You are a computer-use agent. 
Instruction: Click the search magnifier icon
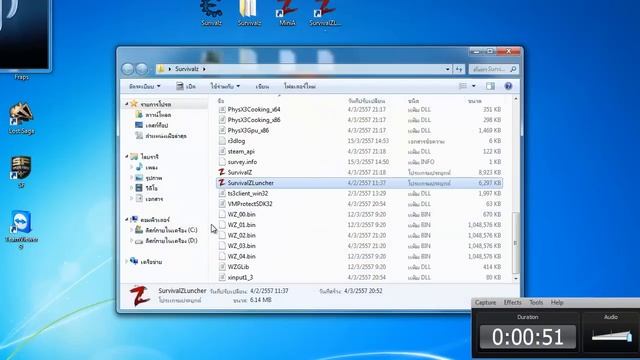pos(513,69)
